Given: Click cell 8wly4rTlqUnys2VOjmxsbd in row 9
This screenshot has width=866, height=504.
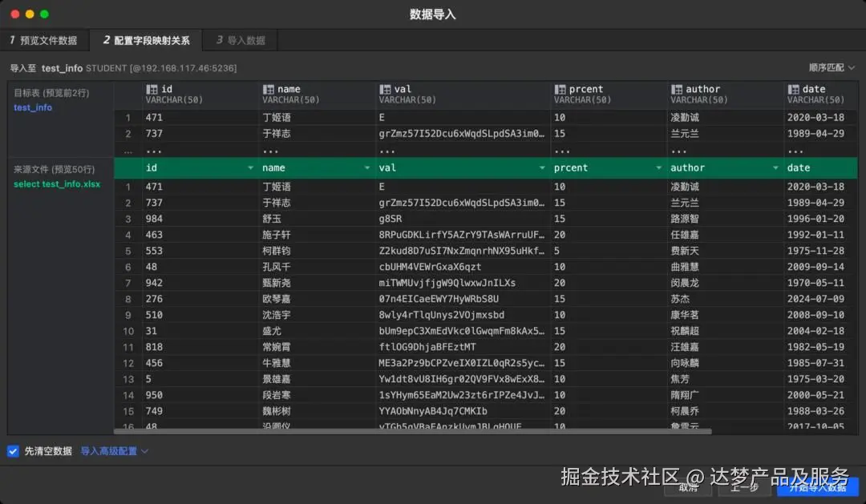Looking at the screenshot, I should [x=441, y=315].
